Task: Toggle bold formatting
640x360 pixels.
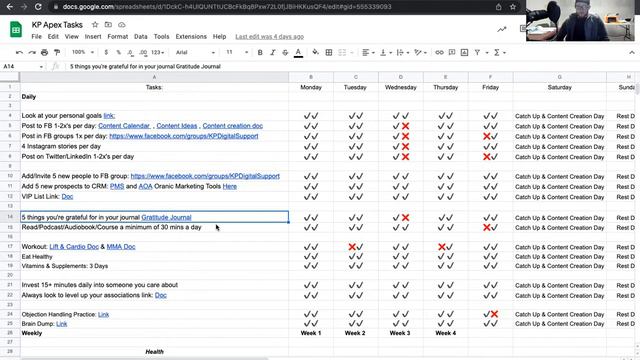Action: 260,53
